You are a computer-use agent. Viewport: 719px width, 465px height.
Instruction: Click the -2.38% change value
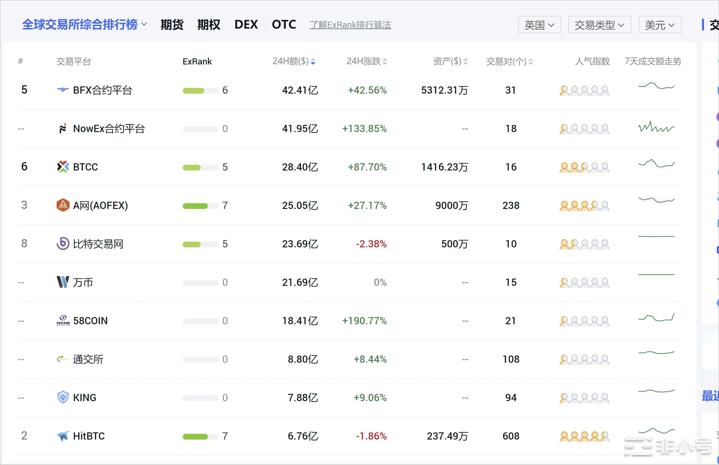(371, 244)
